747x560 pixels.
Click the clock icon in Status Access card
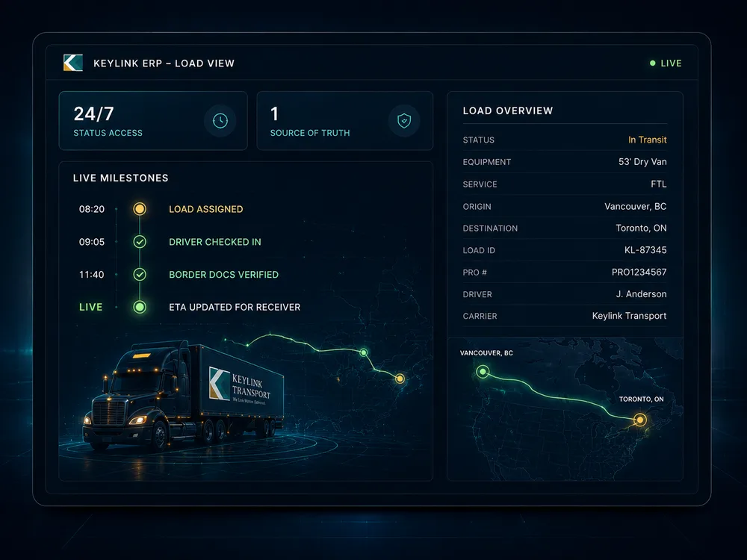click(220, 121)
